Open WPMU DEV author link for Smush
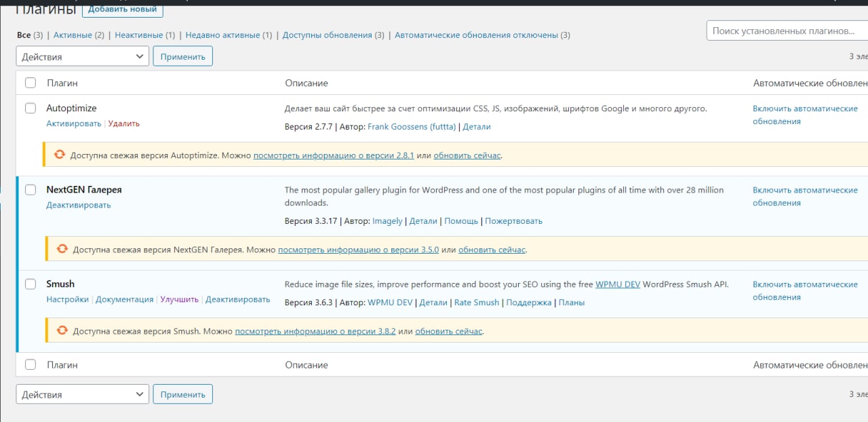This screenshot has height=422, width=868. point(390,302)
